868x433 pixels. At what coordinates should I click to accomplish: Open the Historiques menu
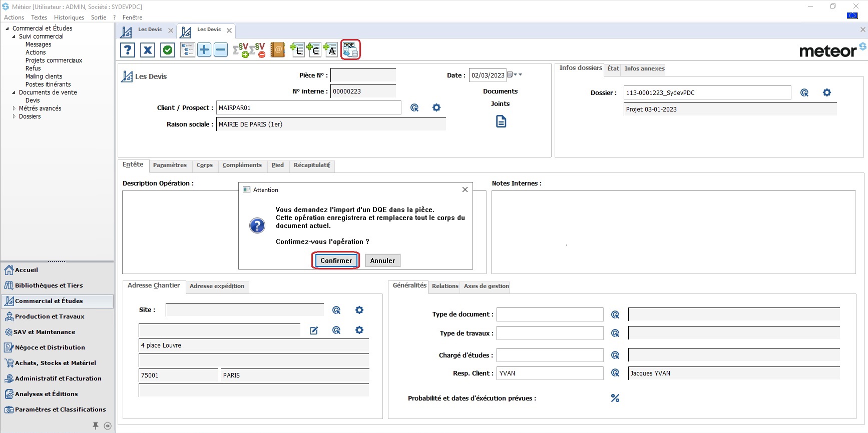(x=69, y=17)
